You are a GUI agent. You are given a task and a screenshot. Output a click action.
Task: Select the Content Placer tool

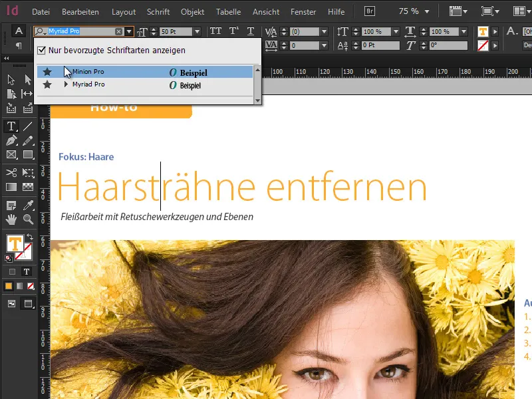27,108
